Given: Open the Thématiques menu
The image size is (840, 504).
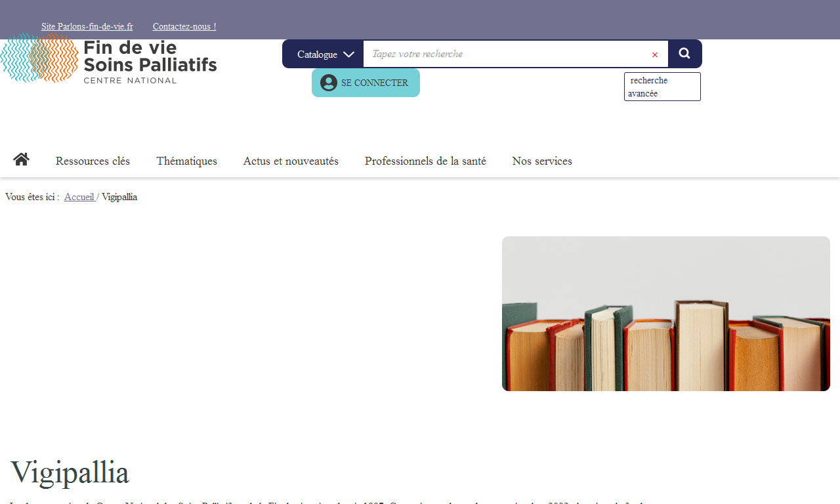Looking at the screenshot, I should coord(186,161).
